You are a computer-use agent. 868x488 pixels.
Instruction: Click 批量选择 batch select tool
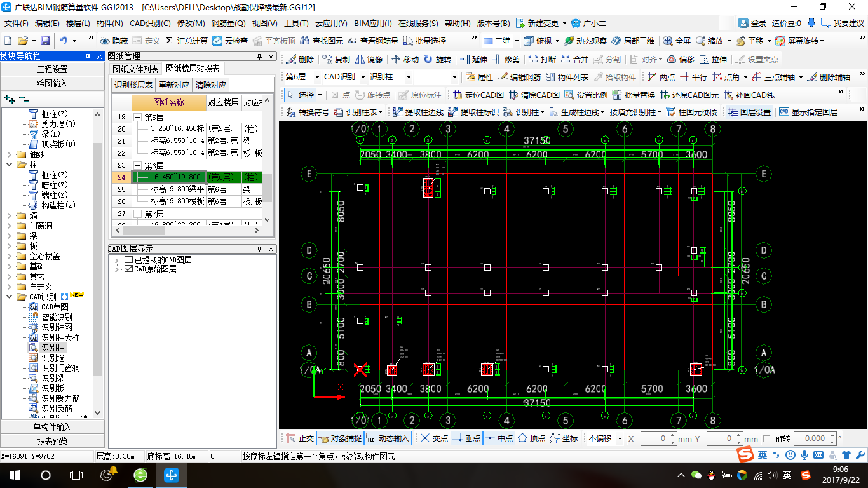(424, 41)
